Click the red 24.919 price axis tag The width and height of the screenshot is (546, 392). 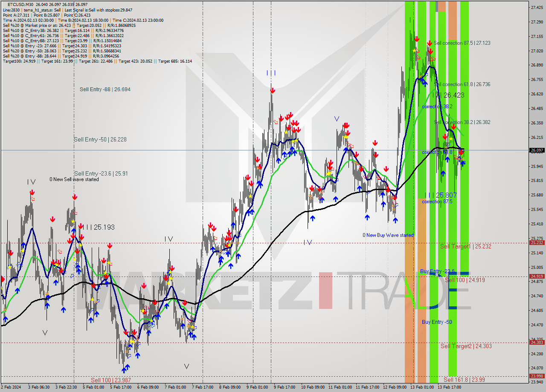click(537, 276)
